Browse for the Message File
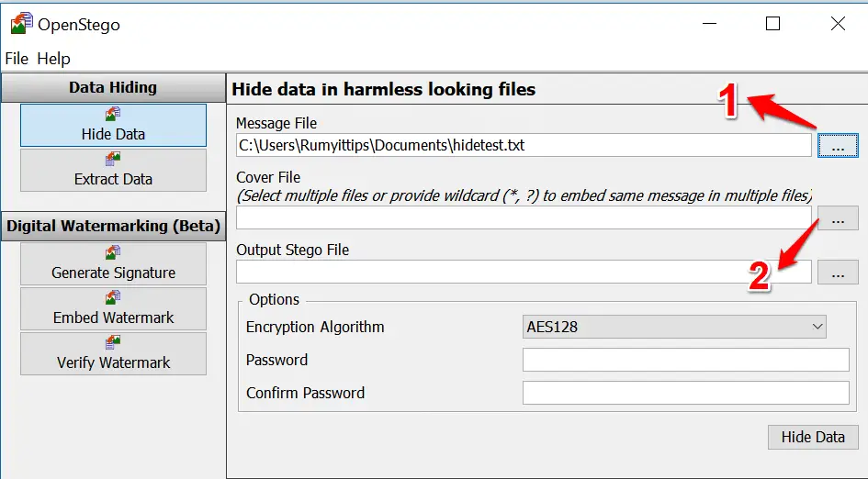868x479 pixels. tap(838, 146)
